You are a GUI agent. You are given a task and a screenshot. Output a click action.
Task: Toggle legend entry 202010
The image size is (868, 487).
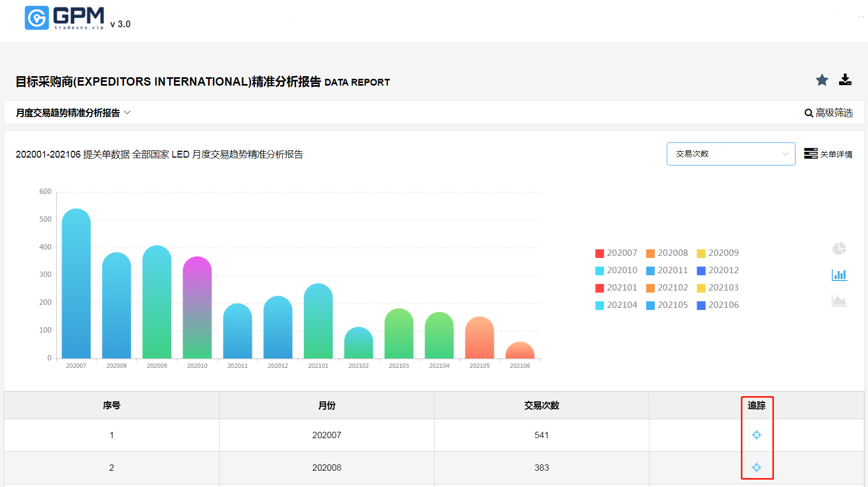tap(616, 271)
